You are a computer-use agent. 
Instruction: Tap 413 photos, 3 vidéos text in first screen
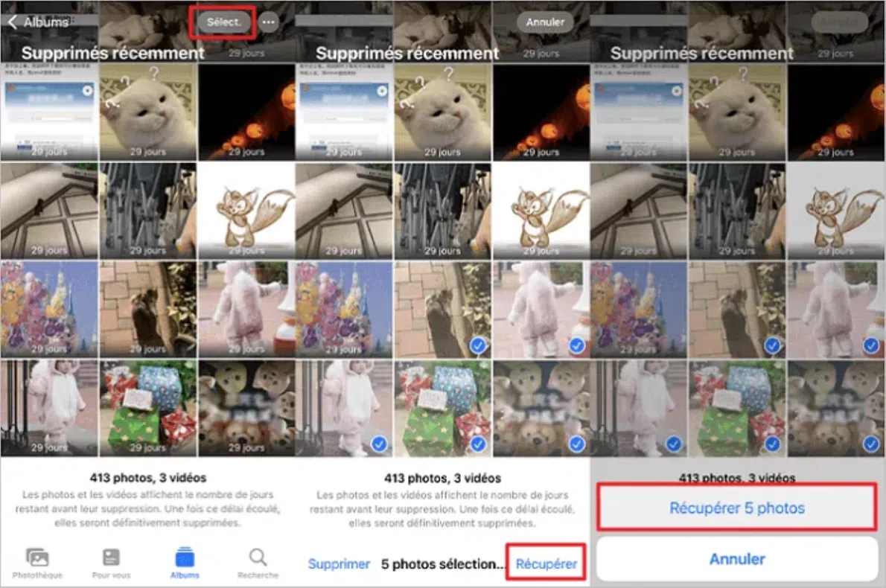pyautogui.click(x=148, y=478)
